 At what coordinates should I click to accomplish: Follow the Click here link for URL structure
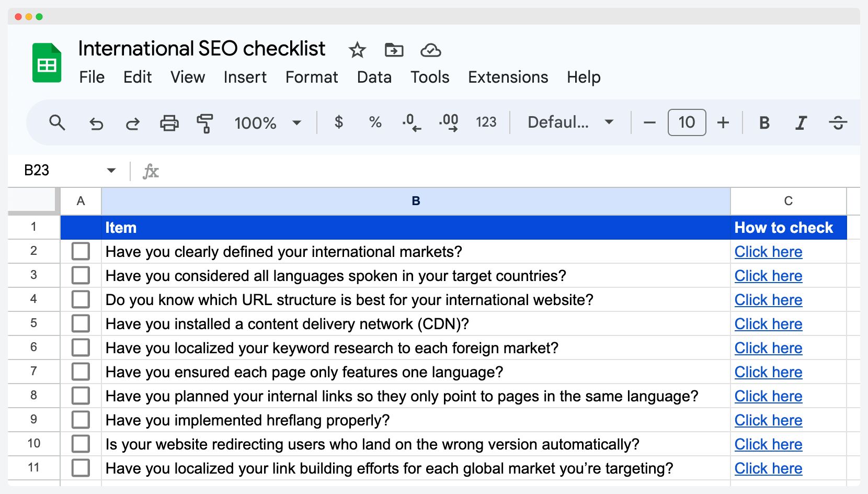coord(768,300)
